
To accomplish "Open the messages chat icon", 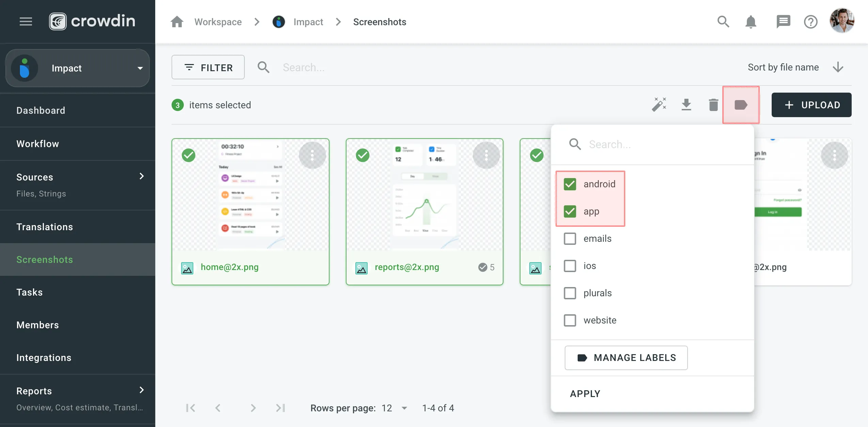I will pyautogui.click(x=783, y=21).
